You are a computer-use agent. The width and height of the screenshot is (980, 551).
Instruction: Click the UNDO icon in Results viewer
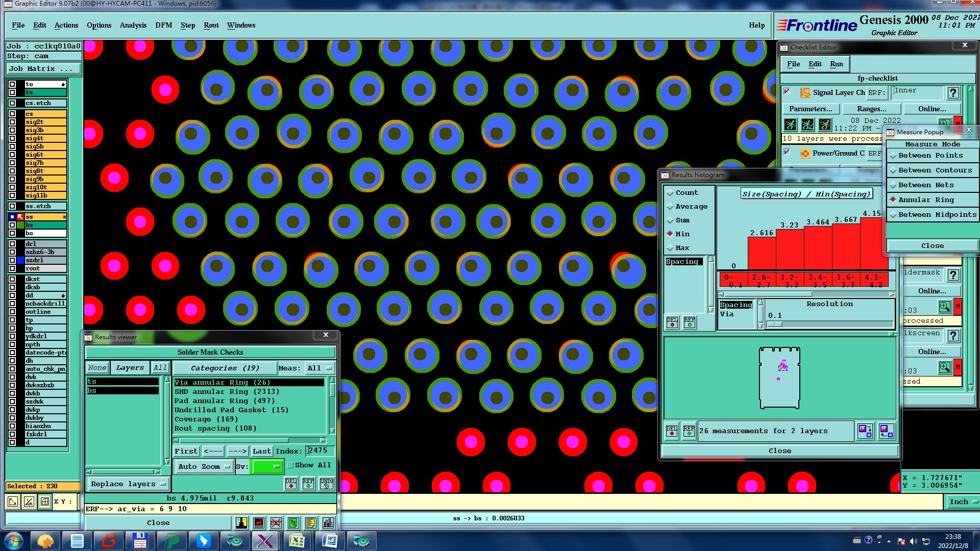327,484
